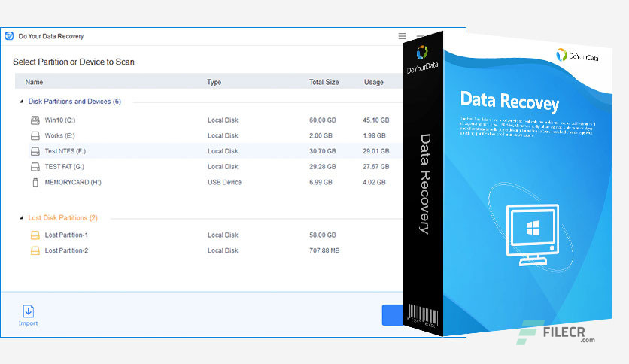Screen dimensions: 629x364
Task: Click the blue scan button at bottom
Action: click(x=392, y=315)
